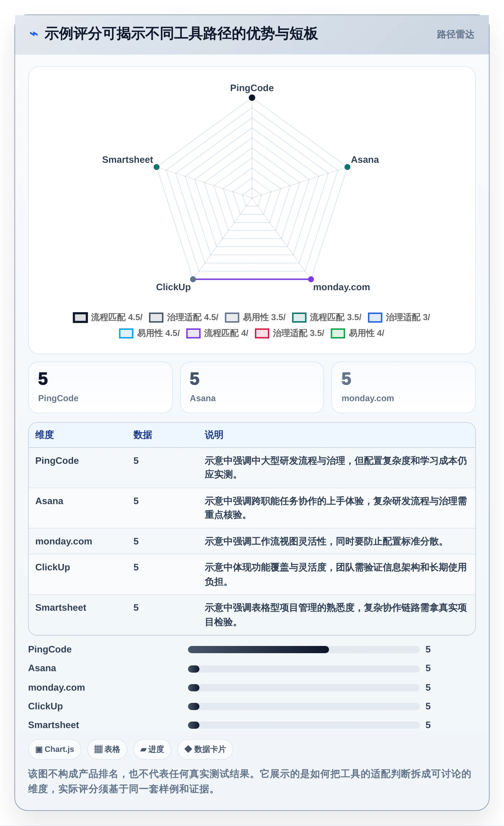Click the disclaimer paragraph starting 该图不构成产品排名
The image size is (504, 826).
click(249, 781)
